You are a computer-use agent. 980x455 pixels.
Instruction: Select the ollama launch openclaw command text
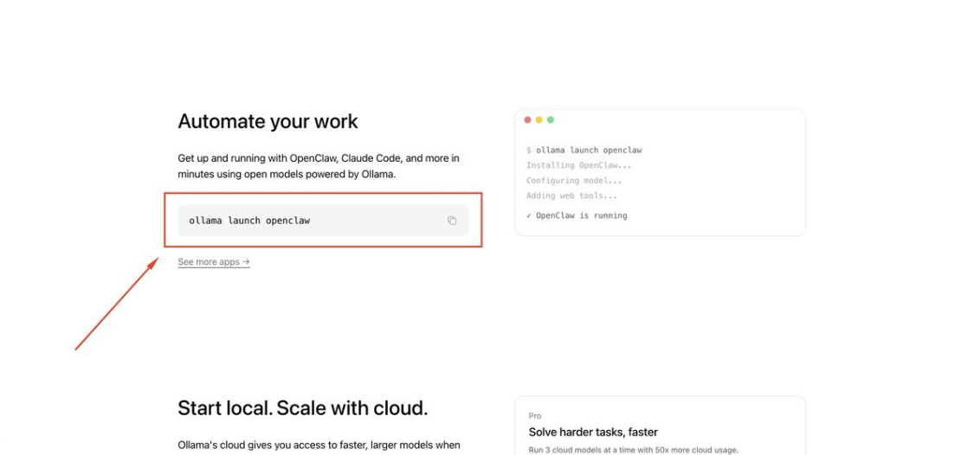[x=249, y=221]
